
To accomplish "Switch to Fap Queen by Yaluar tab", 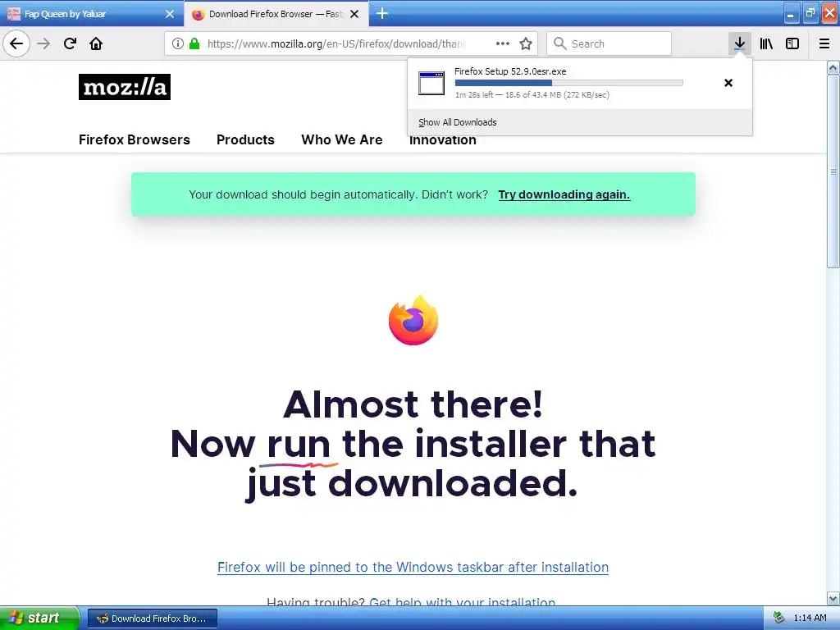I will coord(91,13).
